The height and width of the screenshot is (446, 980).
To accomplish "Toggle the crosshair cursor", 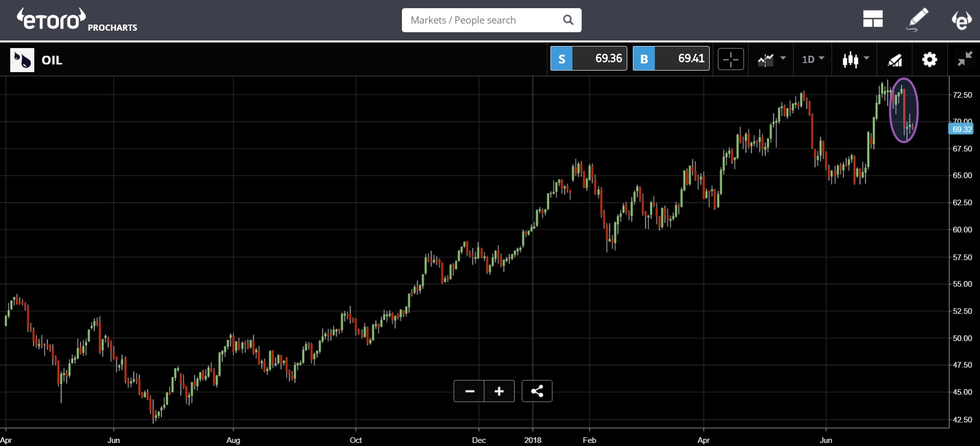I will (731, 60).
